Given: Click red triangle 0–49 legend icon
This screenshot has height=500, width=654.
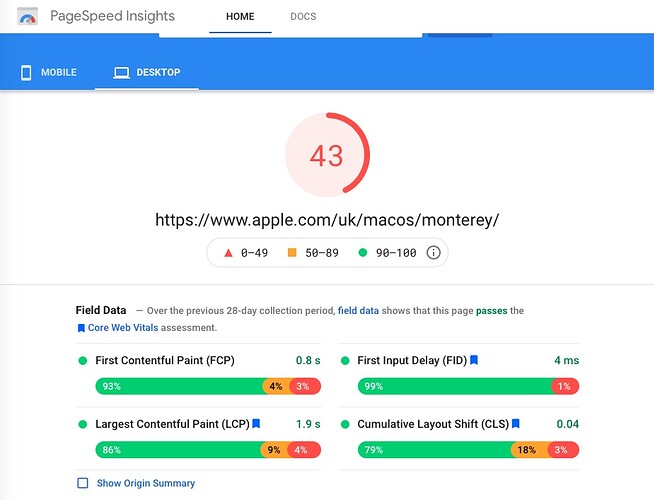Looking at the screenshot, I should [228, 253].
